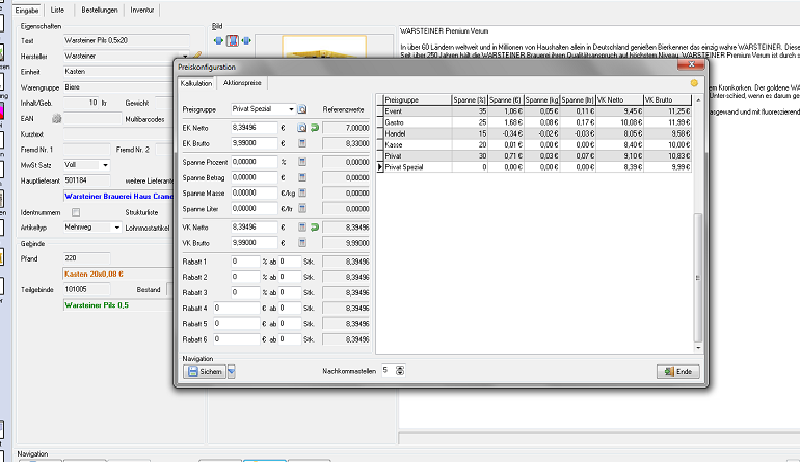Click the orange Kasten 20x0,08 € text
This screenshot has width=800, height=462.
(x=94, y=274)
